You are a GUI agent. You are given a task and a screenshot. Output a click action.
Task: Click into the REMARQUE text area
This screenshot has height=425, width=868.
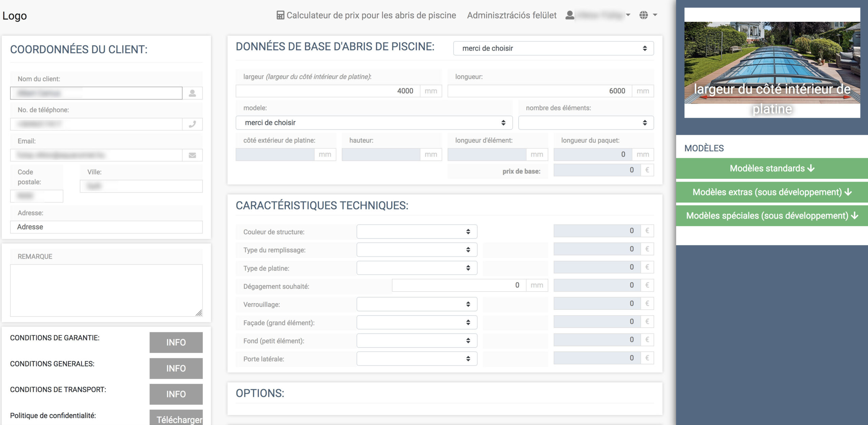[106, 291]
